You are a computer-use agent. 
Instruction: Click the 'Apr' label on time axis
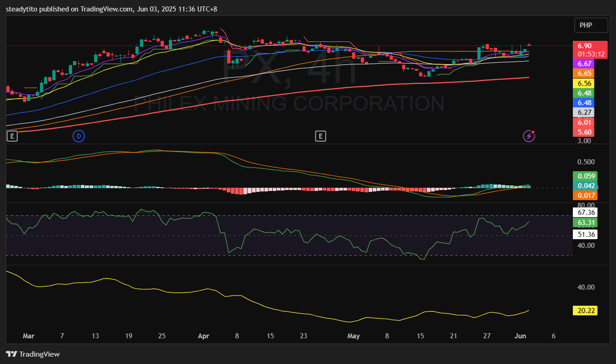click(x=203, y=336)
